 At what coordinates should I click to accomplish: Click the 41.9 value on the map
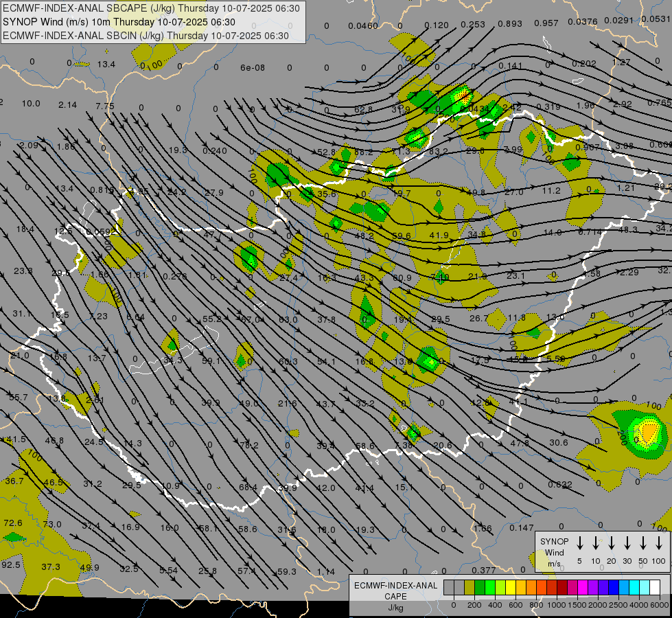(439, 236)
